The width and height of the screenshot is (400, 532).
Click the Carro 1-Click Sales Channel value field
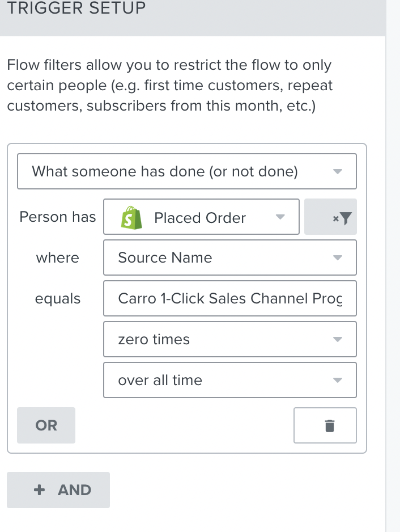coord(229,299)
